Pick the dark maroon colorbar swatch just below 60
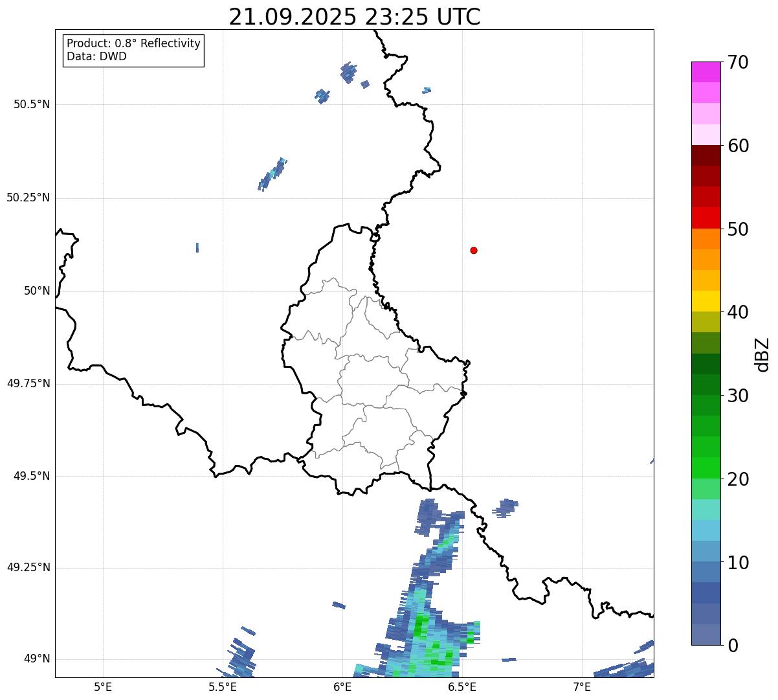778x700 pixels. click(706, 155)
